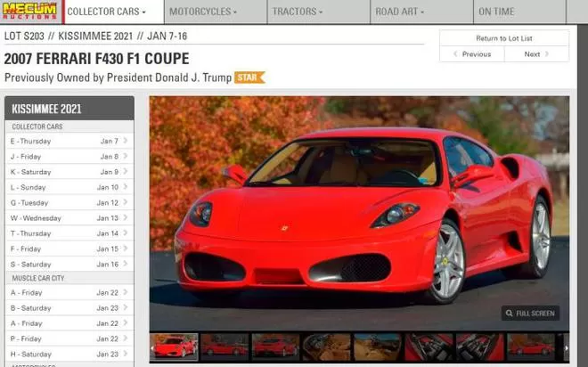Viewport: 588px width, 367px height.
Task: Click the chevron on F - Friday Jan 15 row
Action: pos(126,249)
